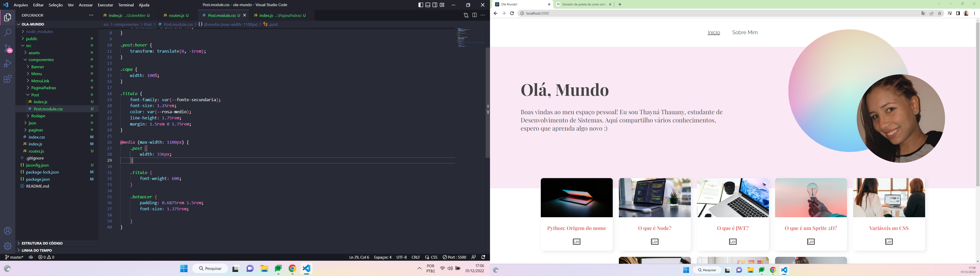Open the Terminal menu

(126, 5)
